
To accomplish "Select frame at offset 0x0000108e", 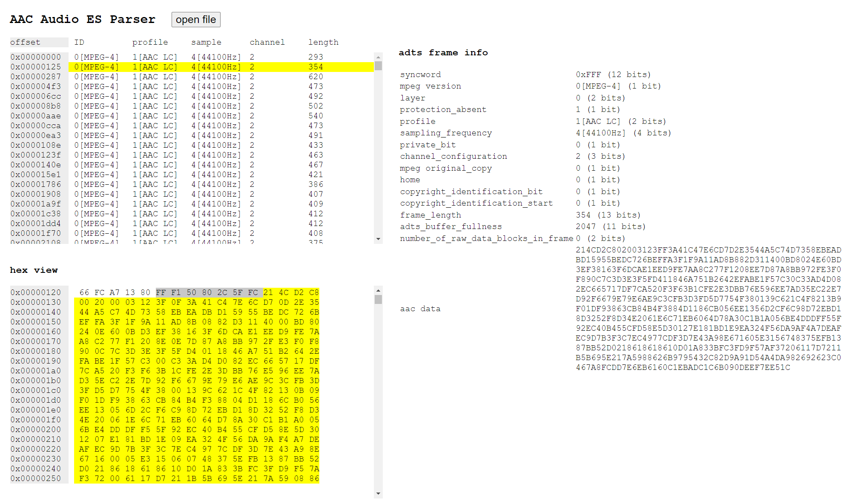I will (x=36, y=145).
